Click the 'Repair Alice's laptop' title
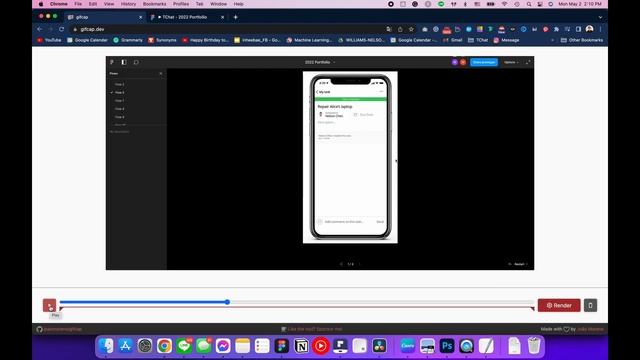The image size is (640, 360). pyautogui.click(x=335, y=107)
